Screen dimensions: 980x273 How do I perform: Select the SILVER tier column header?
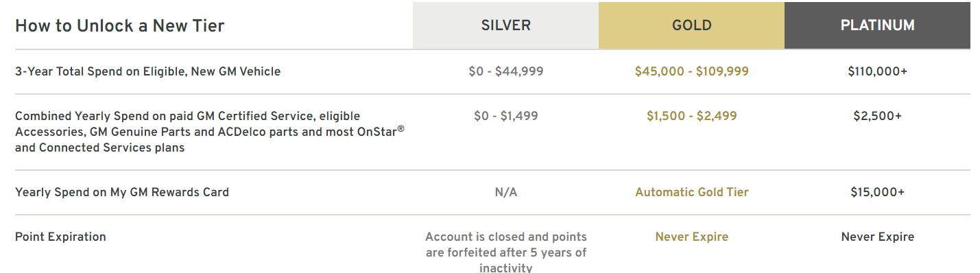click(505, 25)
